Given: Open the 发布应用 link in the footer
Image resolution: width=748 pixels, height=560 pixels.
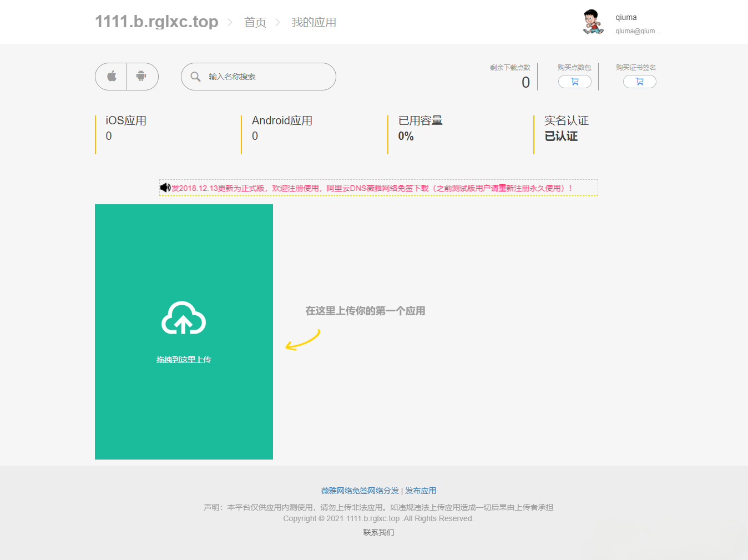Looking at the screenshot, I should coord(420,491).
